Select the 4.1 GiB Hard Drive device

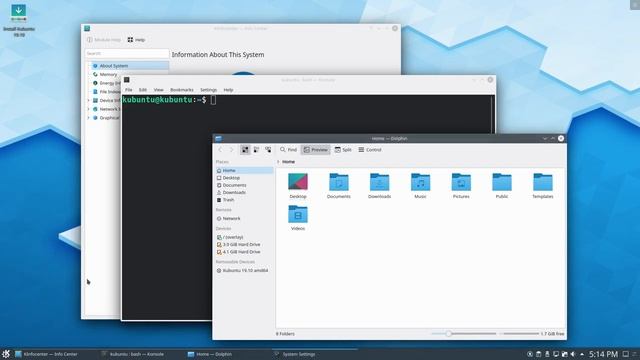244,252
